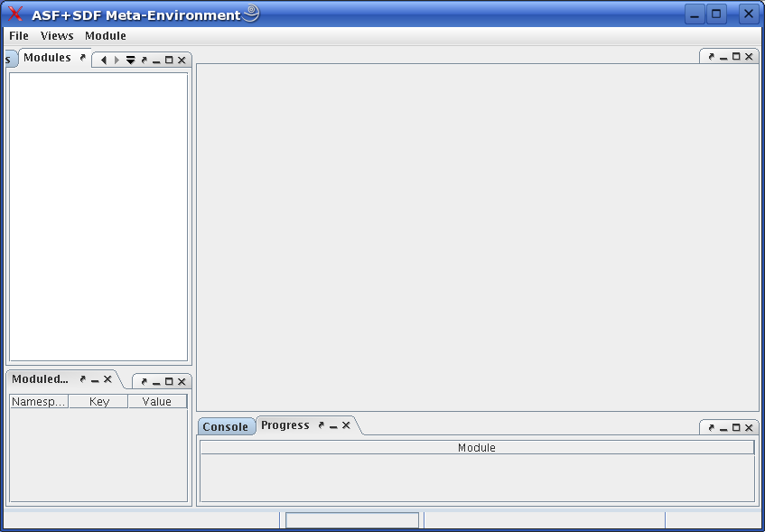The width and height of the screenshot is (765, 532).
Task: Click the progress bar in the bottom status area
Action: point(351,519)
